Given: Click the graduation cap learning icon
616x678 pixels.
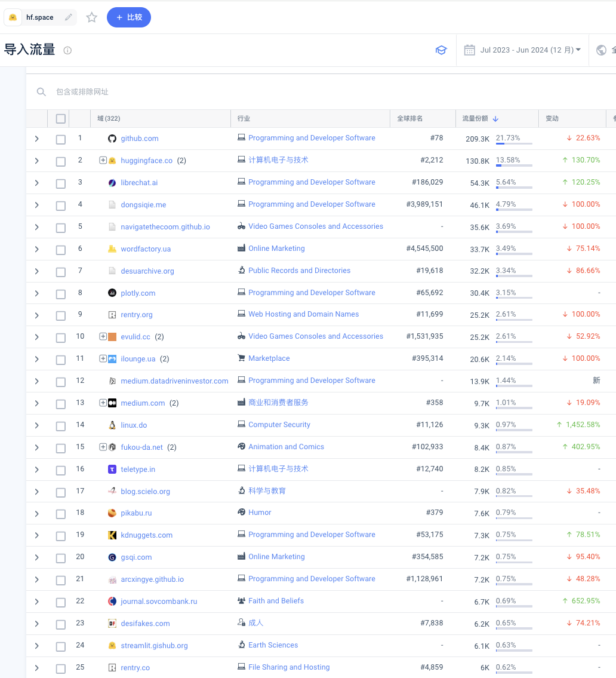Looking at the screenshot, I should (x=441, y=50).
